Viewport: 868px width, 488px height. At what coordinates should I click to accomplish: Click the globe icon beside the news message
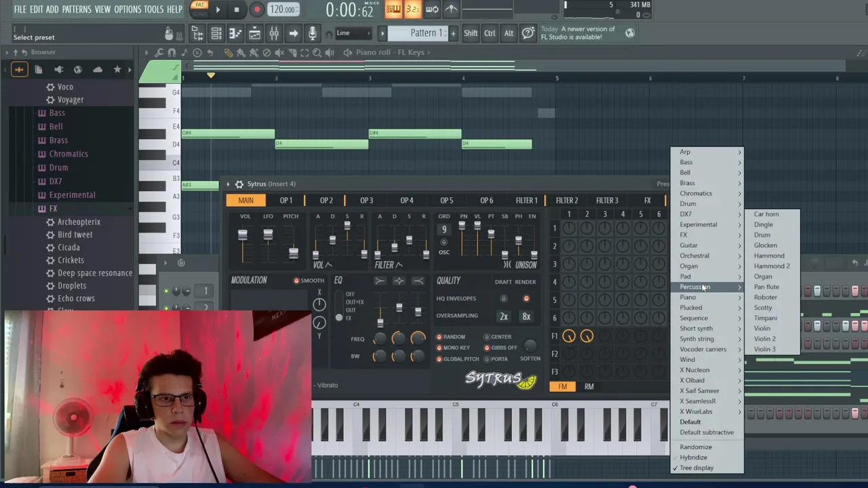click(630, 33)
